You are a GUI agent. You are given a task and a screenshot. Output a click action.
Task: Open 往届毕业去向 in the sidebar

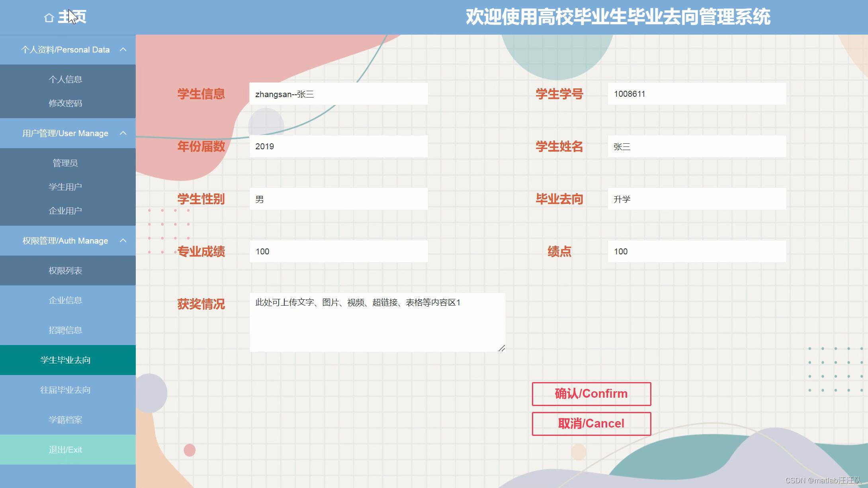(x=65, y=390)
